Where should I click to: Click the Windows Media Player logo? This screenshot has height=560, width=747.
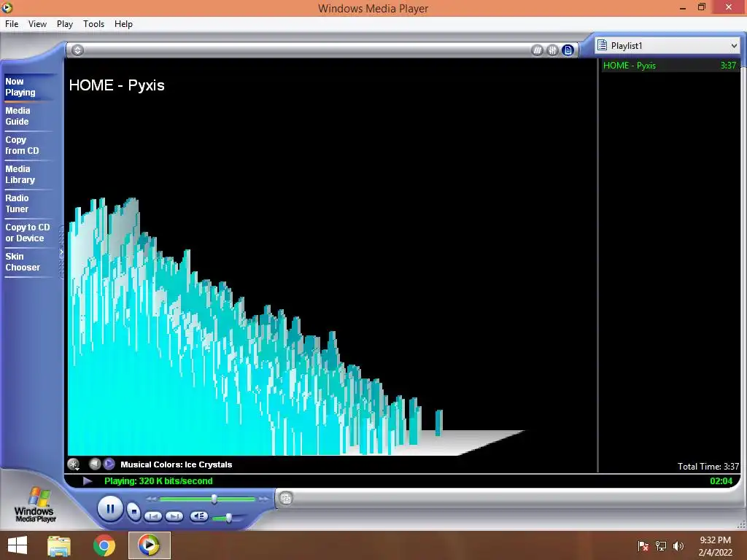(35, 505)
